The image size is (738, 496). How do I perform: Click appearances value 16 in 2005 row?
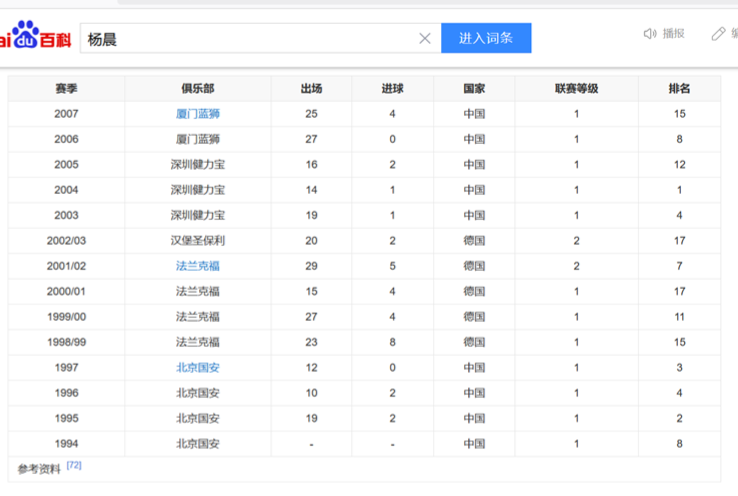(312, 165)
